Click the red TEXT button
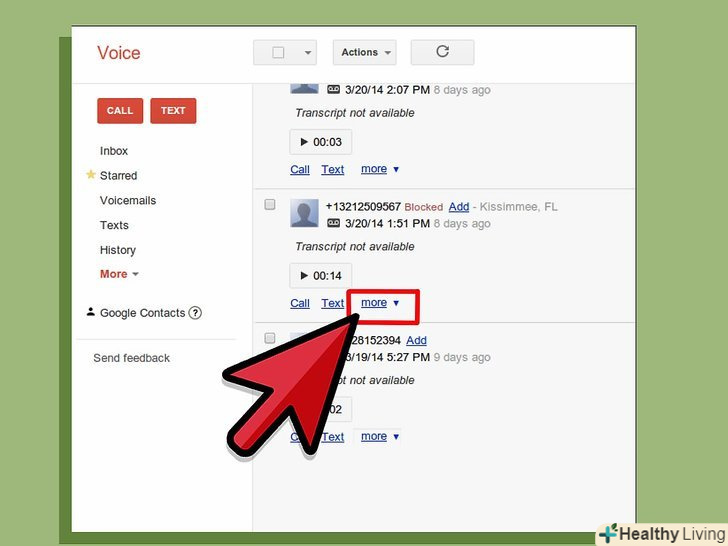This screenshot has width=728, height=546. (x=173, y=110)
